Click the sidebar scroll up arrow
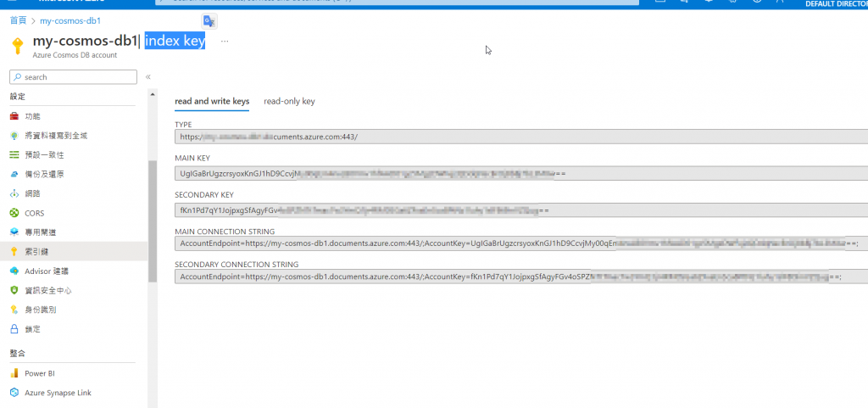The height and width of the screenshot is (408, 868). point(153,95)
